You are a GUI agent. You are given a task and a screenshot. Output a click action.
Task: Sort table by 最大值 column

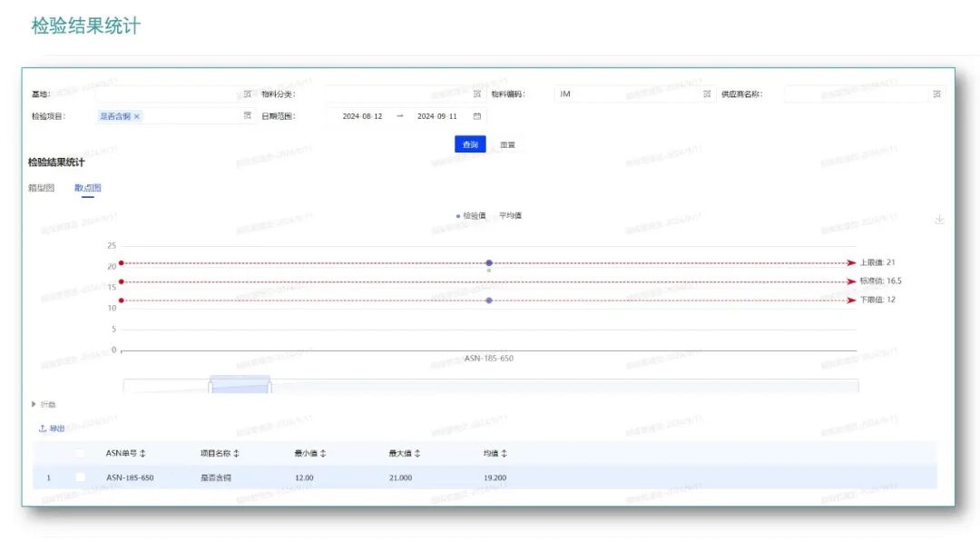417,453
